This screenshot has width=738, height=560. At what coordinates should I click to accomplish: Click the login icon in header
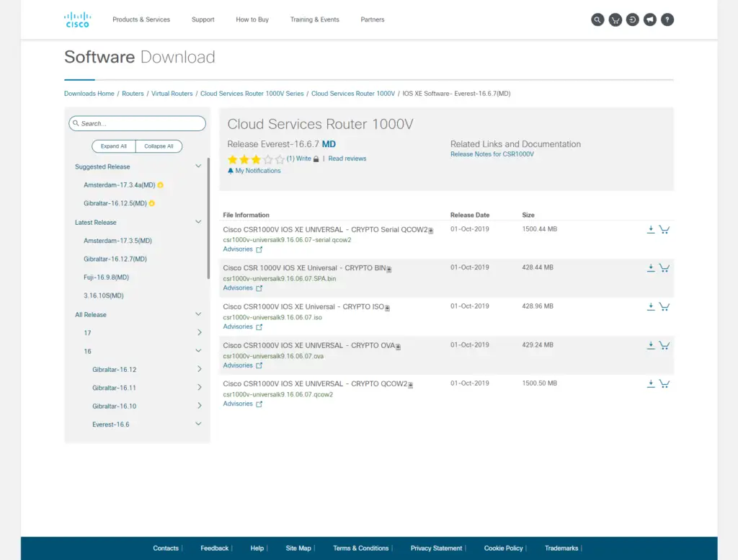pyautogui.click(x=633, y=19)
